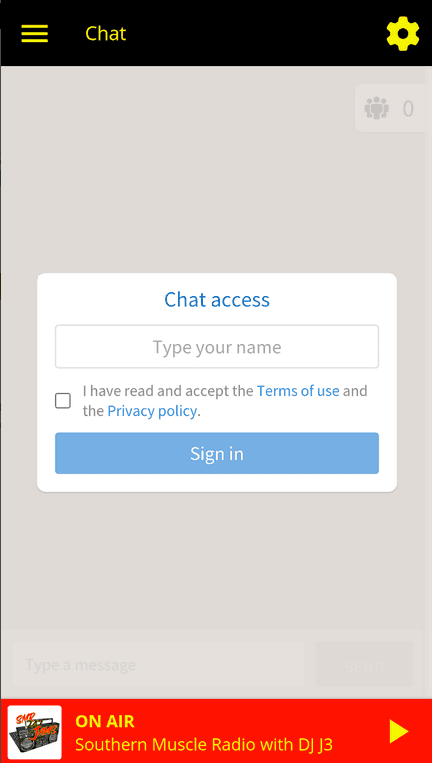Image resolution: width=432 pixels, height=763 pixels.
Task: Click the Sign in button
Action: [217, 453]
